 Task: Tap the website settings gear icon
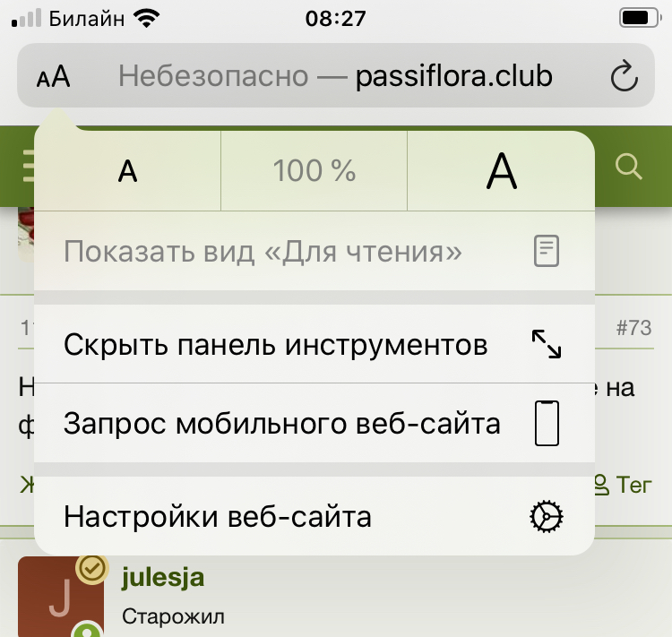[546, 517]
